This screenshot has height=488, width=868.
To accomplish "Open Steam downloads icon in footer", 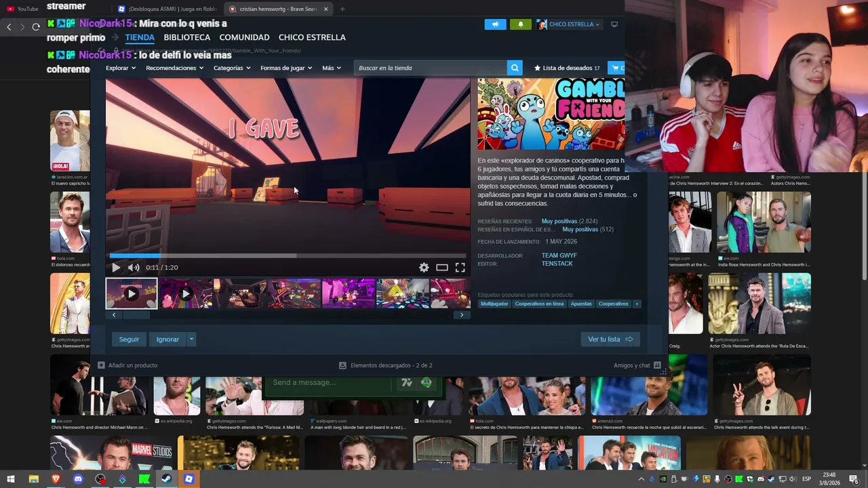I will [342, 365].
